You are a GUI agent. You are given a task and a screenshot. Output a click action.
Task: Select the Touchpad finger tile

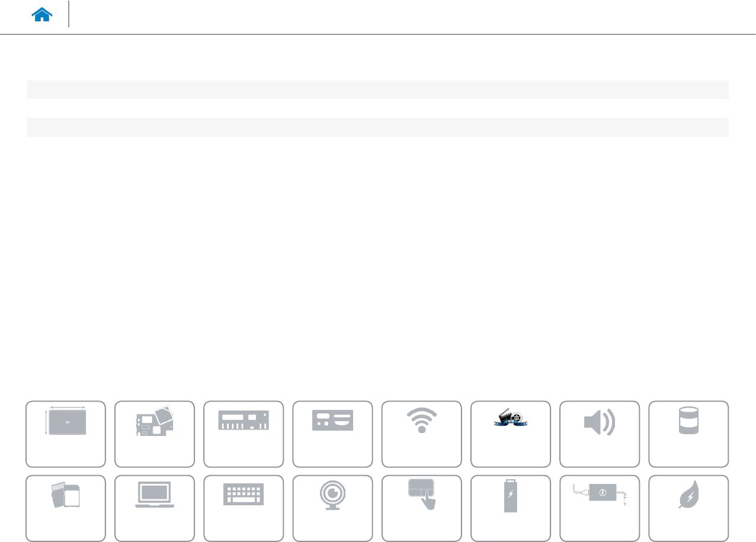pyautogui.click(x=422, y=508)
